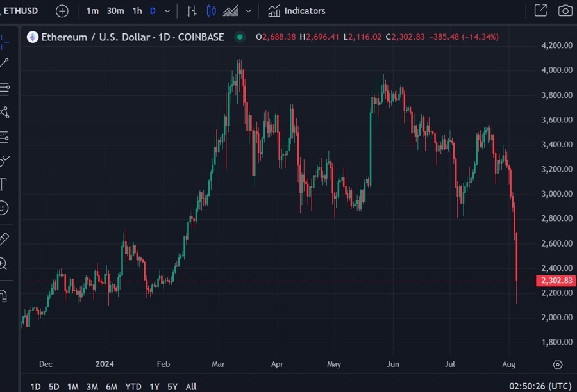This screenshot has height=392, width=577.
Task: Set the range to 1Y
Action: 155,387
